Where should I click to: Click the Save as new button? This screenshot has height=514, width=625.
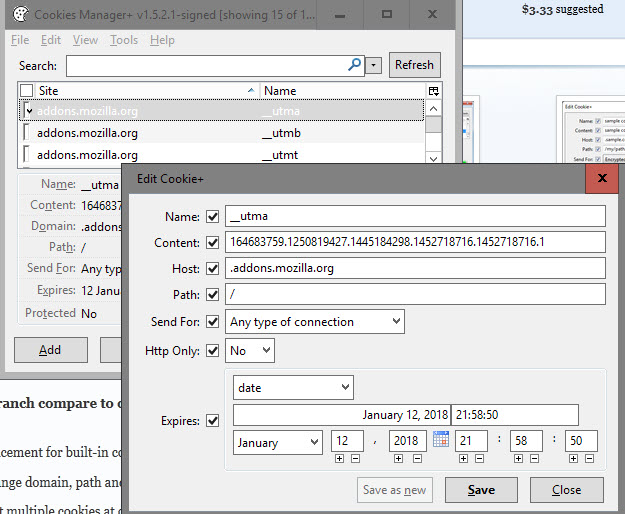(395, 490)
